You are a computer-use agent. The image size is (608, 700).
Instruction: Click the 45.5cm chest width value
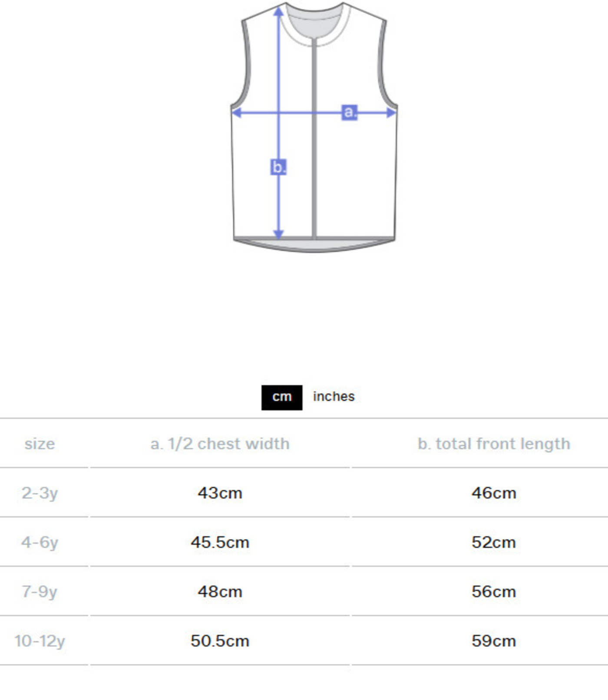pos(220,542)
